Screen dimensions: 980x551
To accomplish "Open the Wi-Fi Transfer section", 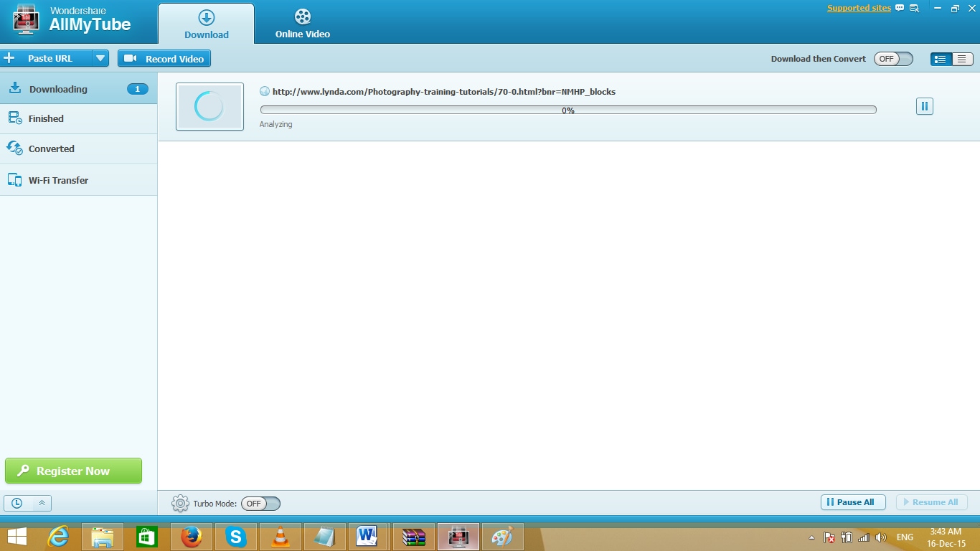I will coord(79,180).
